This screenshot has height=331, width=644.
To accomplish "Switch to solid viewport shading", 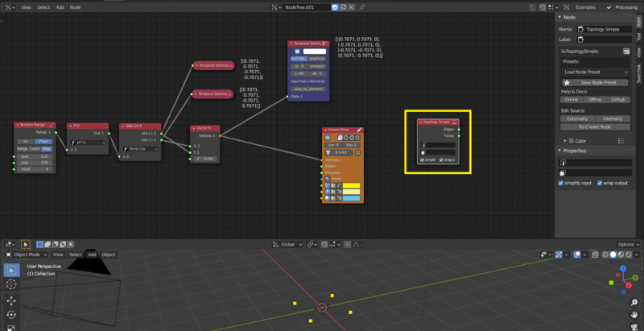I will 613,254.
